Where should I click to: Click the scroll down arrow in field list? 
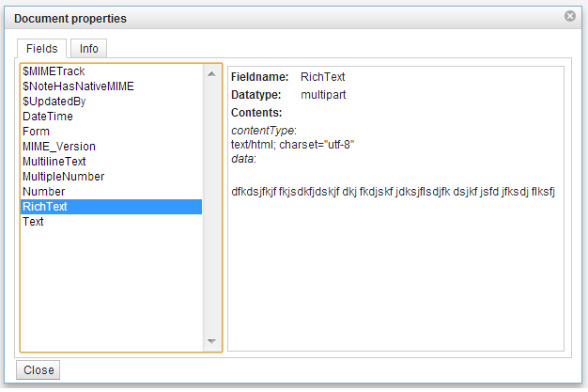pos(211,341)
